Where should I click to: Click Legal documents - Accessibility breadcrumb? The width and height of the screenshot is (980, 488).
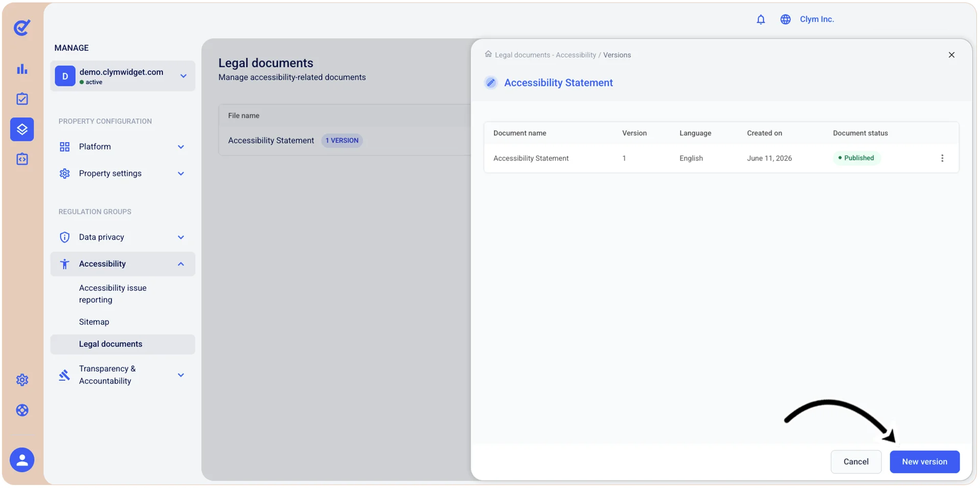pyautogui.click(x=545, y=55)
